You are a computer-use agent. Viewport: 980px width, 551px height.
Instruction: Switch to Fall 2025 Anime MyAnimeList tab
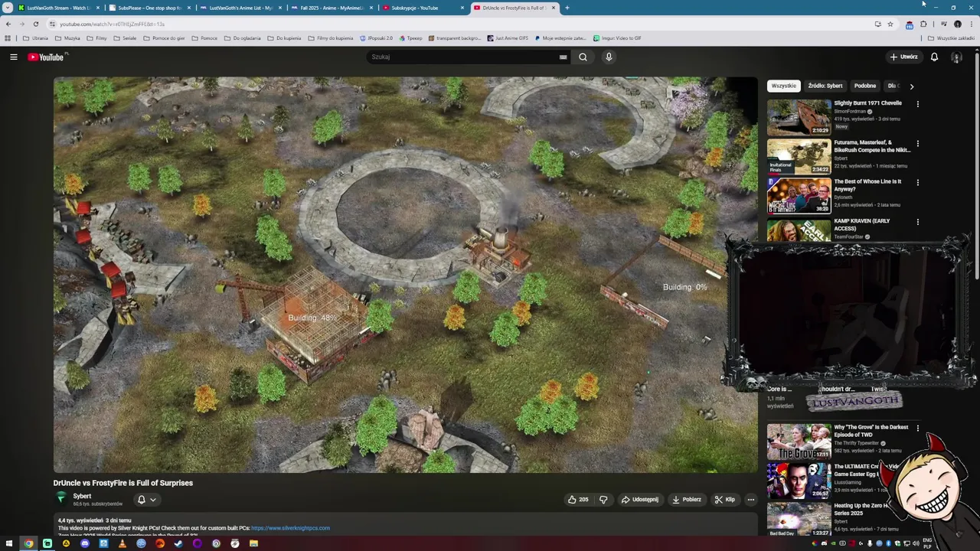click(331, 8)
